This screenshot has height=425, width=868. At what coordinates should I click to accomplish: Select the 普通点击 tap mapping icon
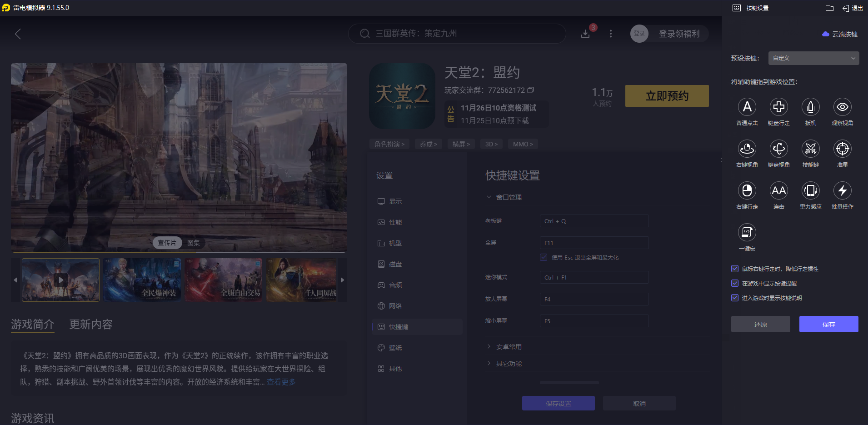coord(747,107)
